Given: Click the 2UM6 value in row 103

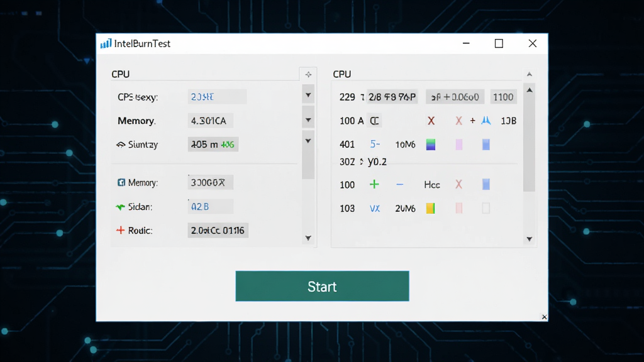Looking at the screenshot, I should [406, 209].
